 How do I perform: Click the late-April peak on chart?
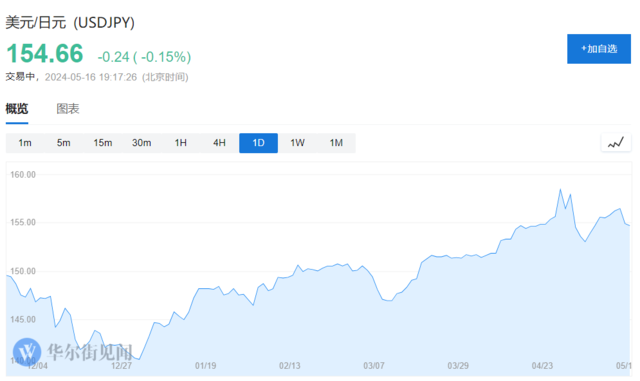[560, 189]
